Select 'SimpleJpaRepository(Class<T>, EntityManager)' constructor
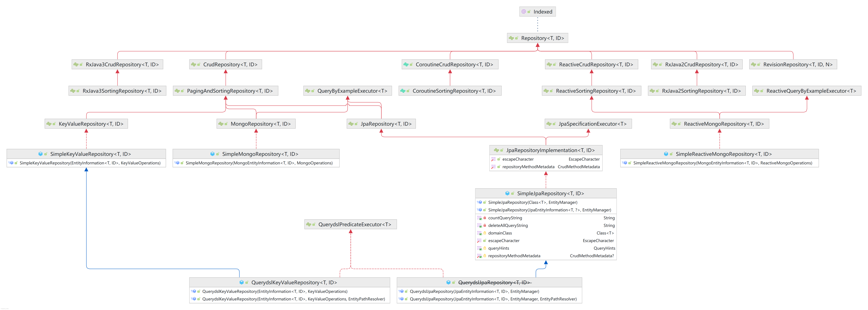 (533, 202)
